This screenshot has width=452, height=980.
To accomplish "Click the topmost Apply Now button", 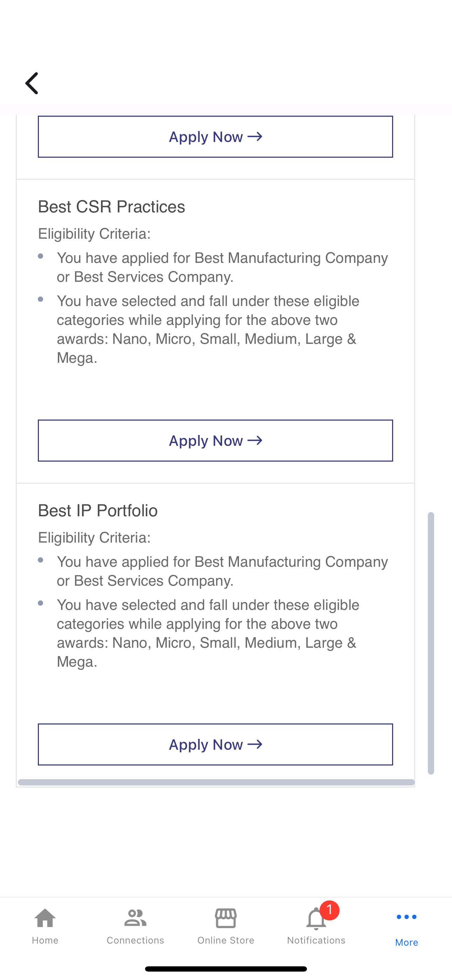I will 215,137.
